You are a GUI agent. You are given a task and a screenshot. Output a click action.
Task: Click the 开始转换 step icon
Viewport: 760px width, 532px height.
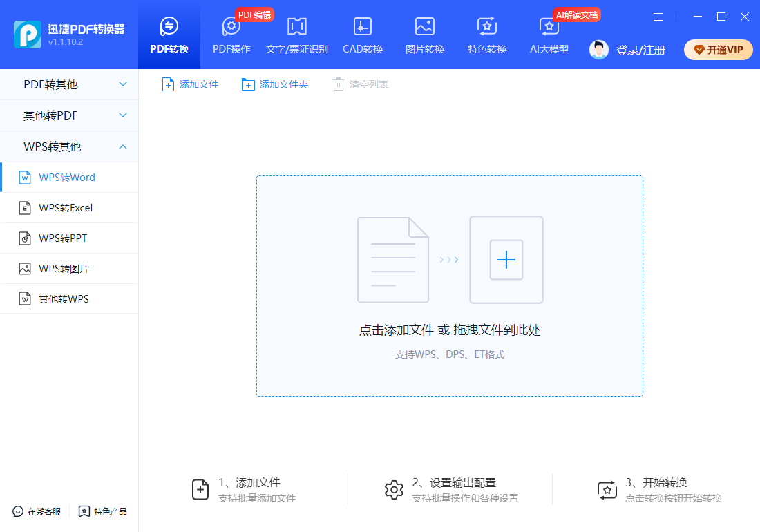coord(607,490)
